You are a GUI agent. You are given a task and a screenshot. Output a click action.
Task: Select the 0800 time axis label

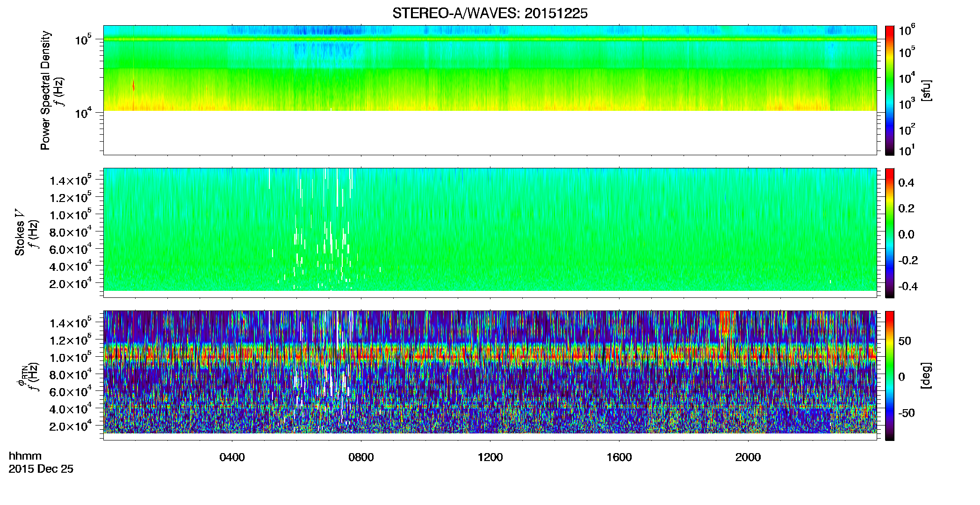[361, 457]
